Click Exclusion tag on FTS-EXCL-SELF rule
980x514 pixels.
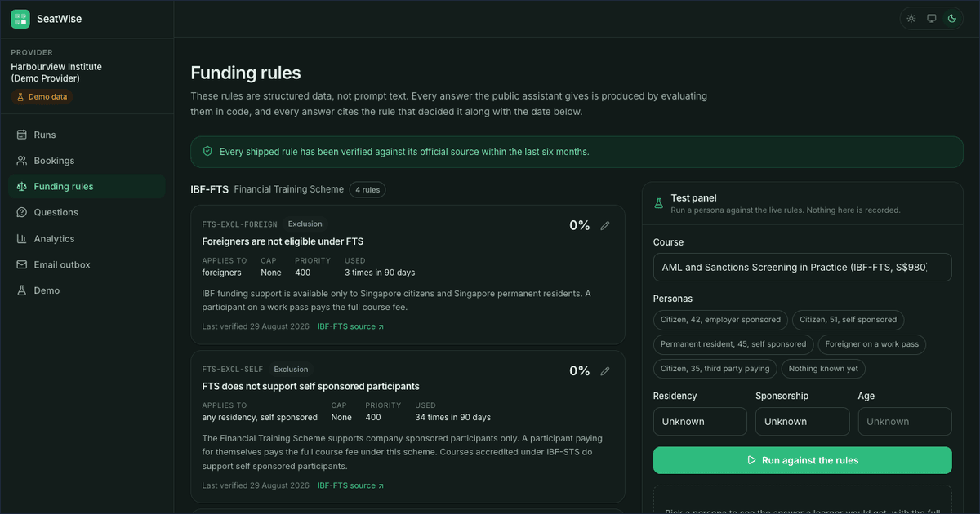point(291,369)
